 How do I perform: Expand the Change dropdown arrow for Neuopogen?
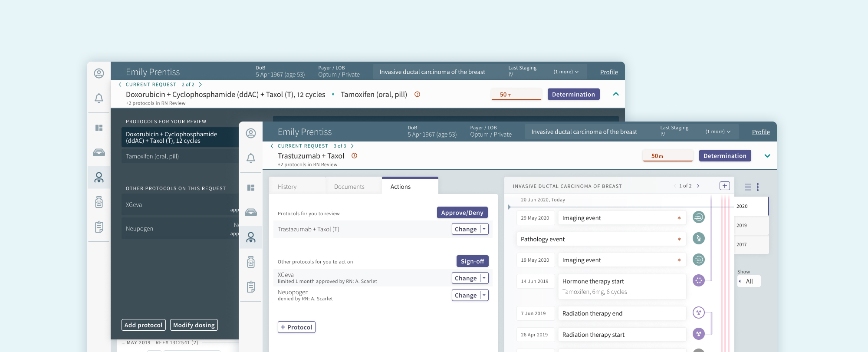pyautogui.click(x=484, y=296)
